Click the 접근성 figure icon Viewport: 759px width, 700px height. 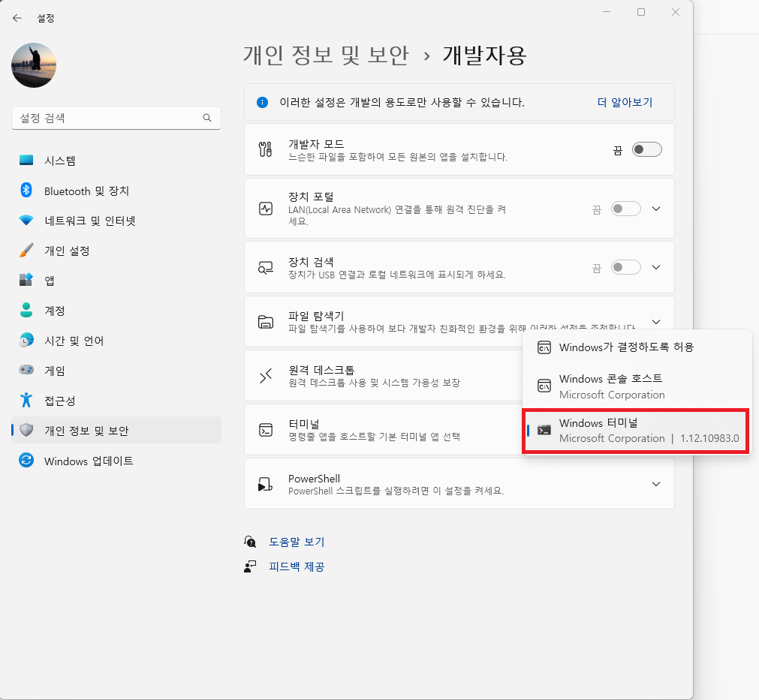coord(26,400)
